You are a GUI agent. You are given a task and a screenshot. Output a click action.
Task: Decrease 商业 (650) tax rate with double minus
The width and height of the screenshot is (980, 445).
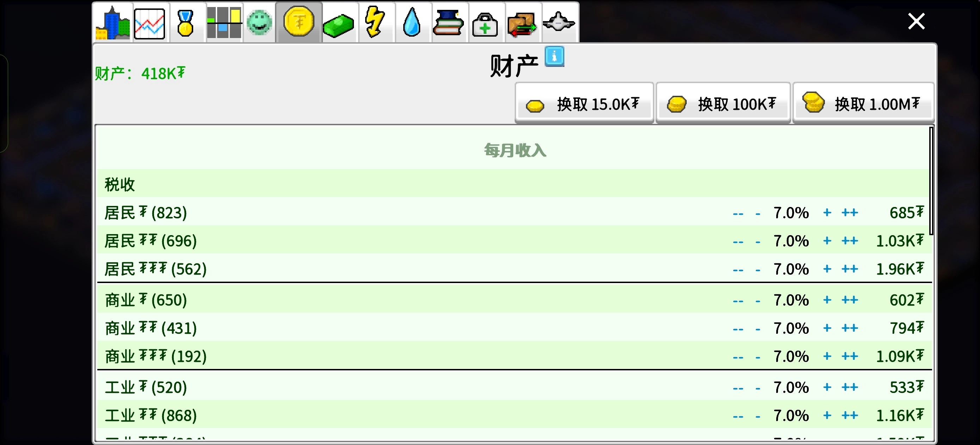(x=738, y=301)
